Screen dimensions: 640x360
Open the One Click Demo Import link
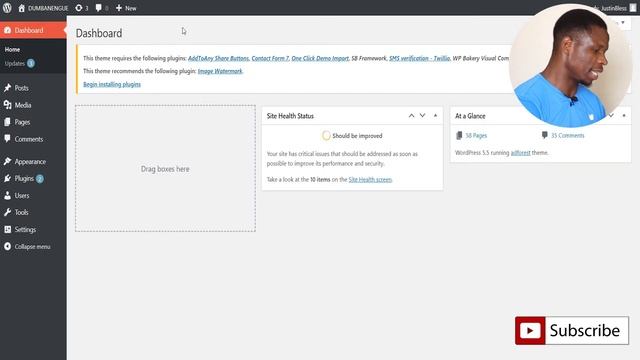click(320, 58)
